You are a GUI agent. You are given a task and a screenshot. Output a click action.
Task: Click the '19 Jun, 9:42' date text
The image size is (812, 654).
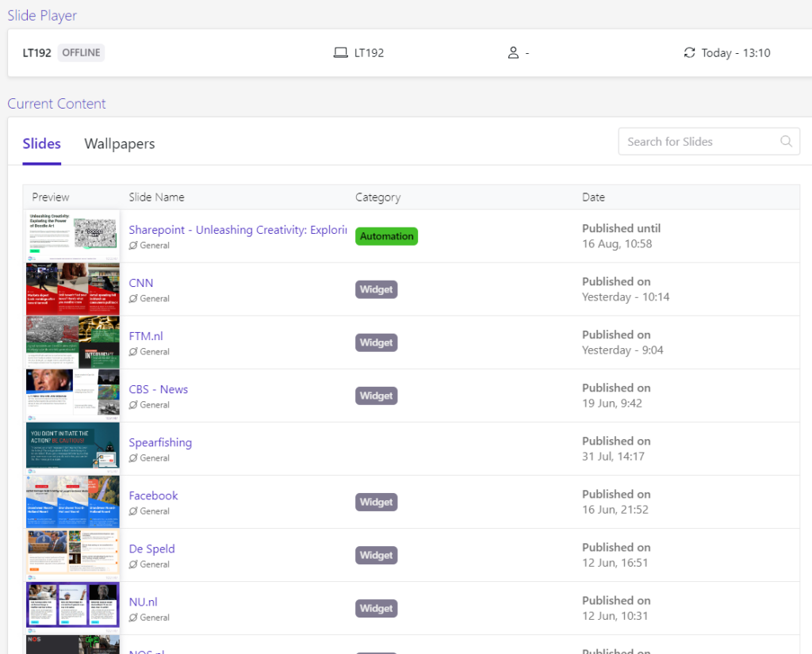coord(612,403)
